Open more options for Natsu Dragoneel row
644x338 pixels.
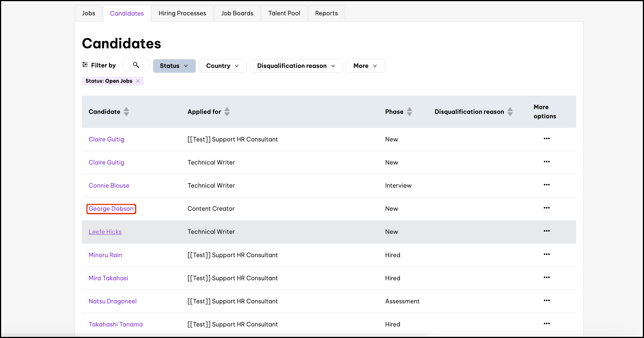click(x=547, y=301)
